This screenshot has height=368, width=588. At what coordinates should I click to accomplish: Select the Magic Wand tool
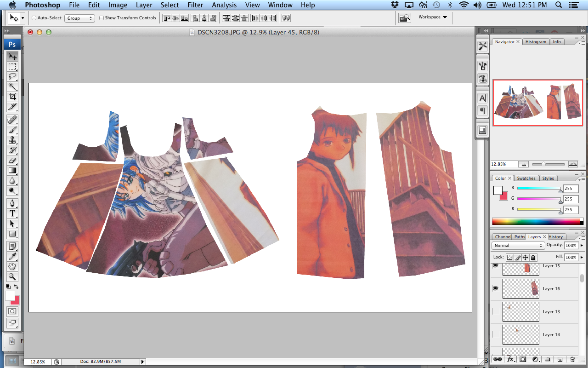(x=12, y=86)
